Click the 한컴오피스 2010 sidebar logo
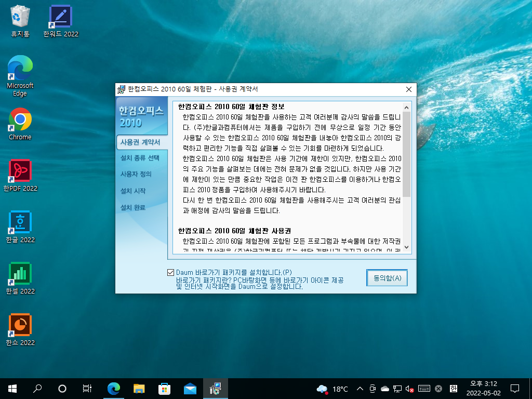The width and height of the screenshot is (532, 399). tap(141, 116)
